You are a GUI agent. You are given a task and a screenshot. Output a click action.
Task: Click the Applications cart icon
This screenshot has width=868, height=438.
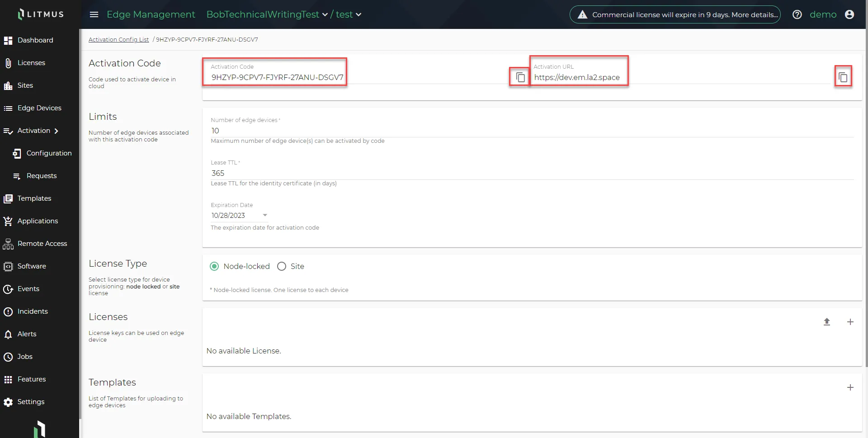pyautogui.click(x=8, y=221)
